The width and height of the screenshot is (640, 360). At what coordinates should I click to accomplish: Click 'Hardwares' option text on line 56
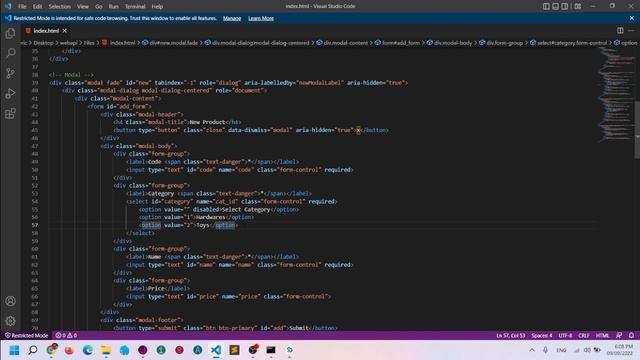(x=211, y=217)
